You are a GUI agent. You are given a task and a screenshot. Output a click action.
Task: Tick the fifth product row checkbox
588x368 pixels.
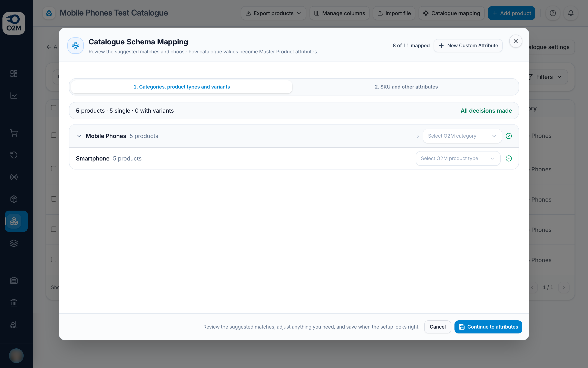(x=54, y=259)
